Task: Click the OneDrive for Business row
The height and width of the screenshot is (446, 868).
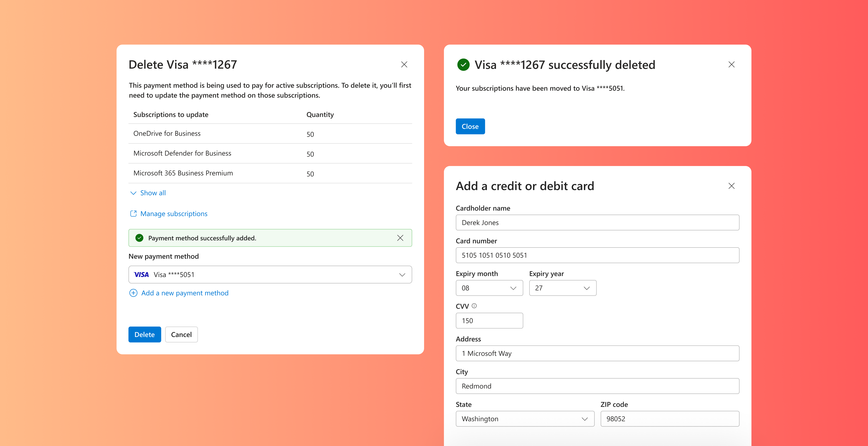Action: (270, 134)
